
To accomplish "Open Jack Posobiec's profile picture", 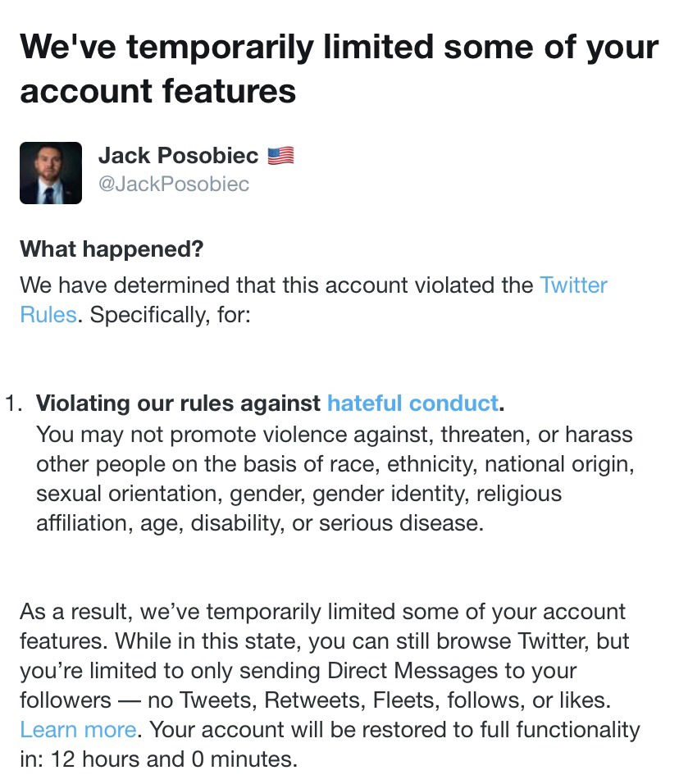I will pos(51,173).
